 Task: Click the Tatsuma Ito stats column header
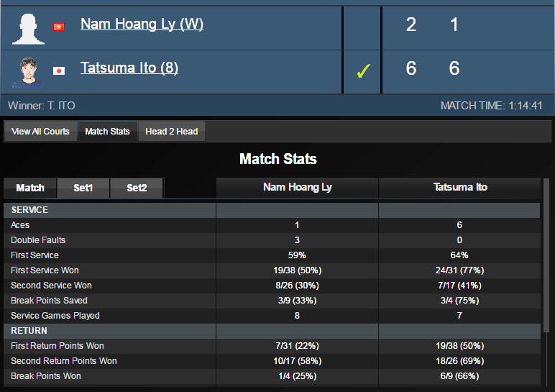pyautogui.click(x=459, y=188)
